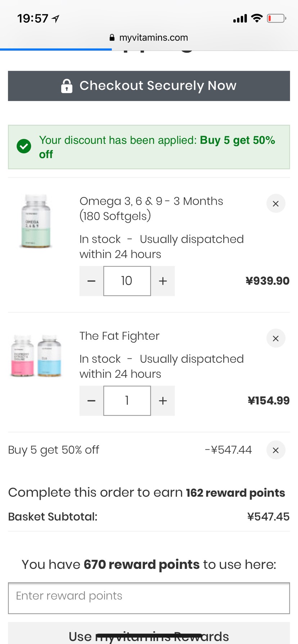Remove the Buy 5 get 50% off discount

click(x=276, y=450)
